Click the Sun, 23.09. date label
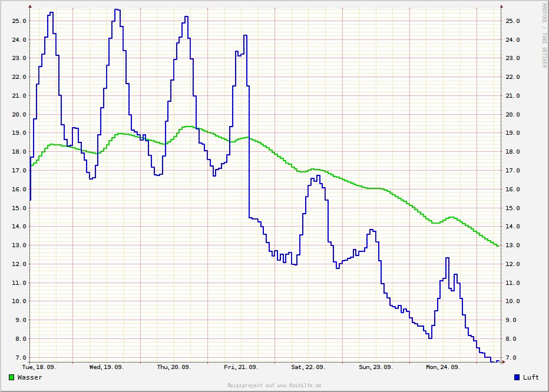549x392 pixels. 376,367
